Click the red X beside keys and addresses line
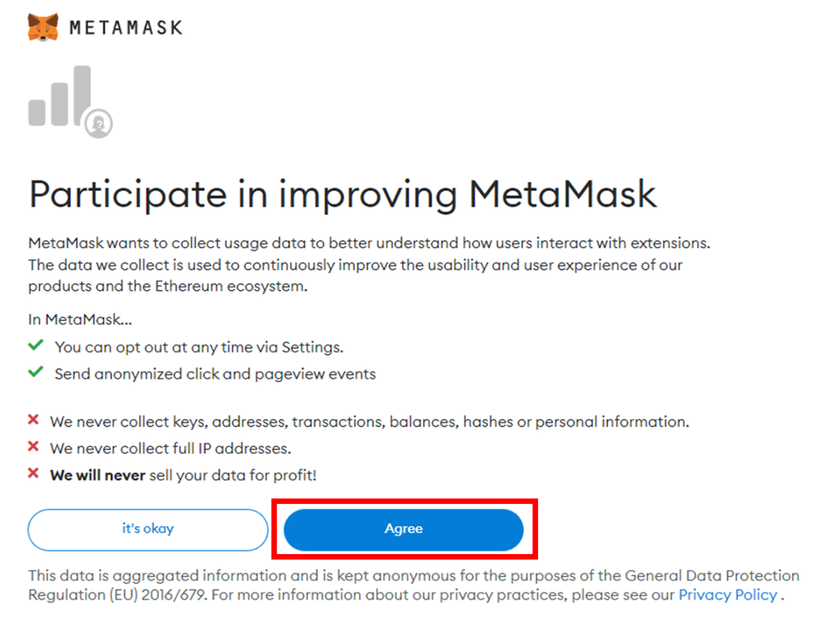840x623 pixels. (33, 421)
